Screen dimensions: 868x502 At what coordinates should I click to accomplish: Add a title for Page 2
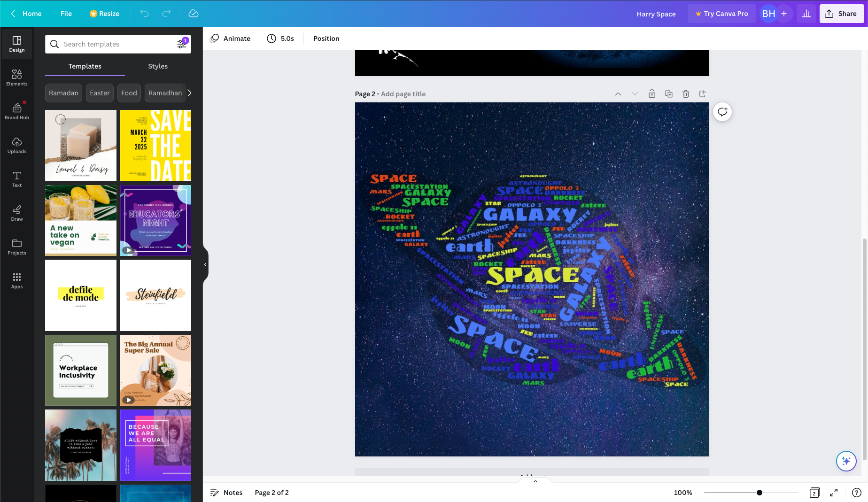[x=403, y=94]
